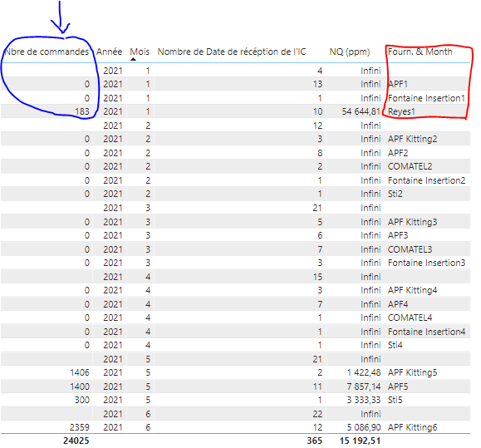The width and height of the screenshot is (481, 448).
Task: Select the cell 'Sti4'
Action: point(395,345)
